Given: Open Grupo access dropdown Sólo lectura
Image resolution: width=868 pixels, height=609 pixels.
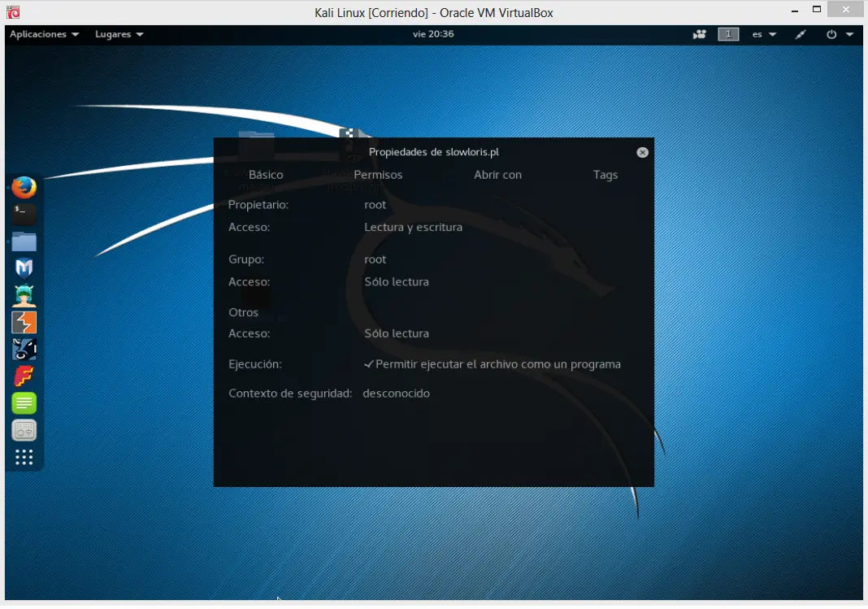Looking at the screenshot, I should tap(397, 282).
